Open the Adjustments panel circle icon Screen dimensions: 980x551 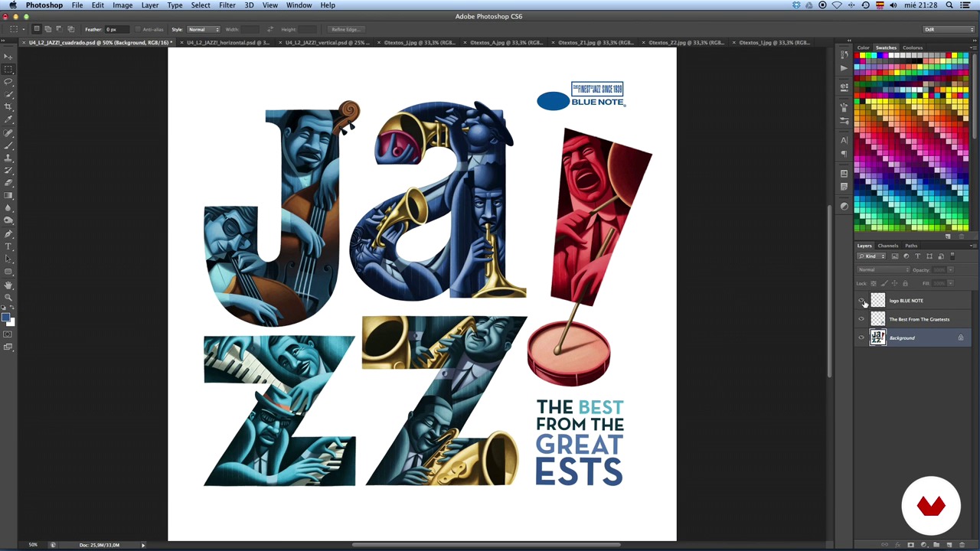pyautogui.click(x=844, y=206)
